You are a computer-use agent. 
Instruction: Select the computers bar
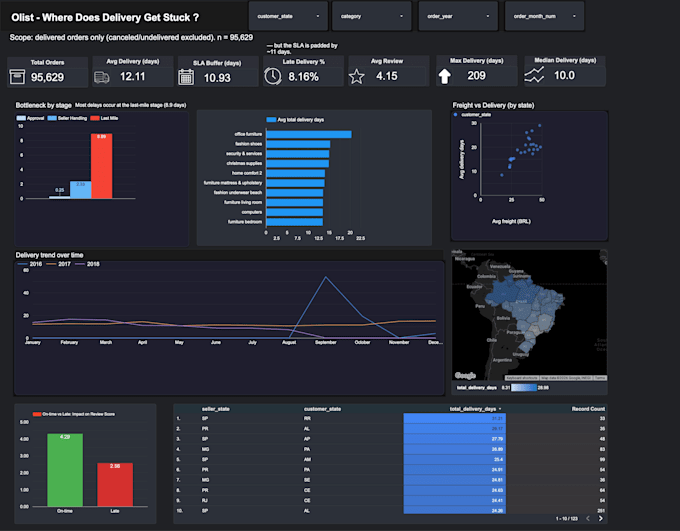(x=294, y=212)
